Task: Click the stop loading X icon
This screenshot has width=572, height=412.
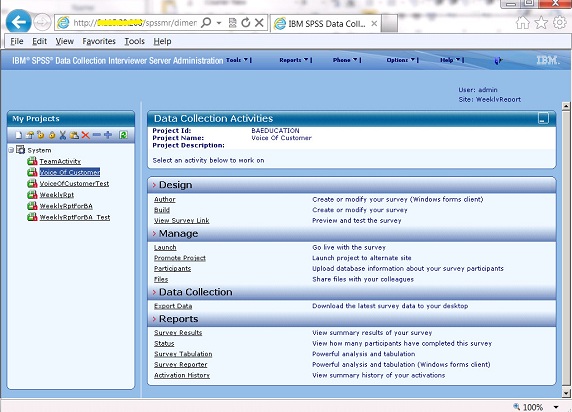Action: [259, 23]
